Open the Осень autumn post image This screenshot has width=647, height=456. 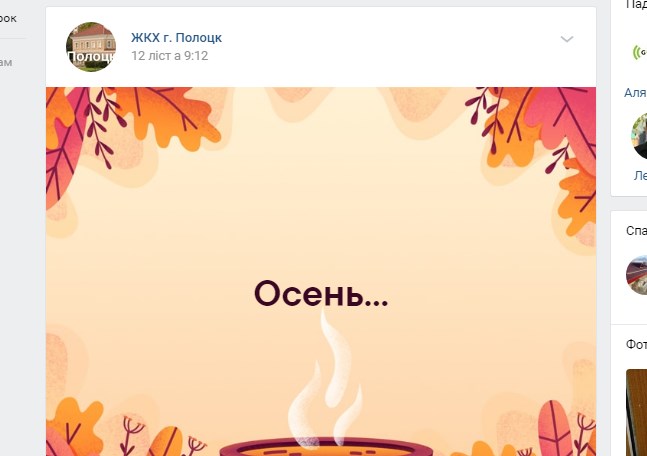click(321, 271)
